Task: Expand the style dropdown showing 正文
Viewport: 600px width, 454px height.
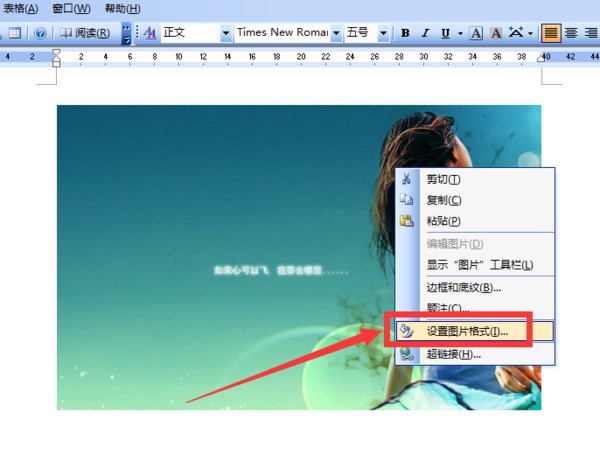Action: point(225,33)
